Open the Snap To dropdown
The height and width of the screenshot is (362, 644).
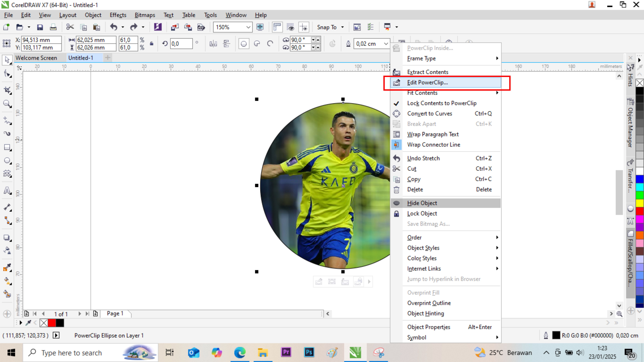[342, 27]
